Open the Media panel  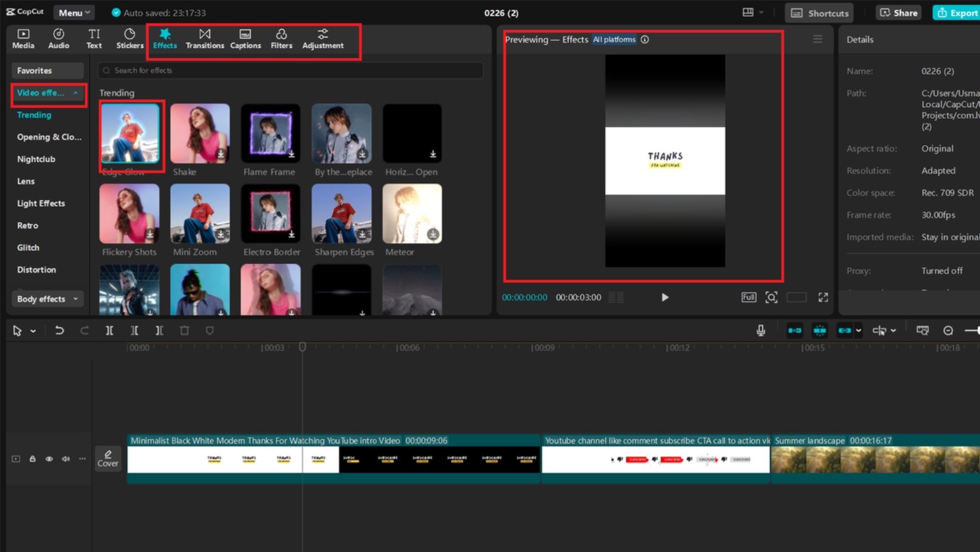[x=23, y=39]
